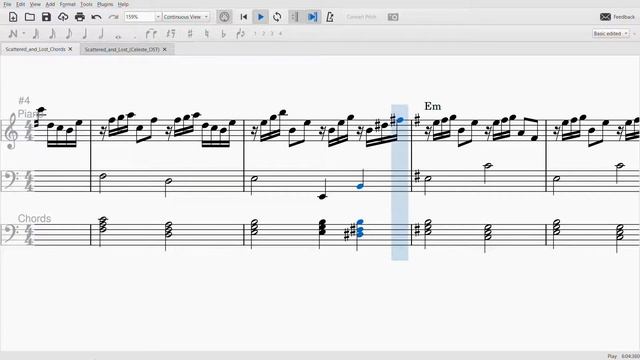The width and height of the screenshot is (640, 360).
Task: Click the Chords staff label
Action: (x=34, y=218)
